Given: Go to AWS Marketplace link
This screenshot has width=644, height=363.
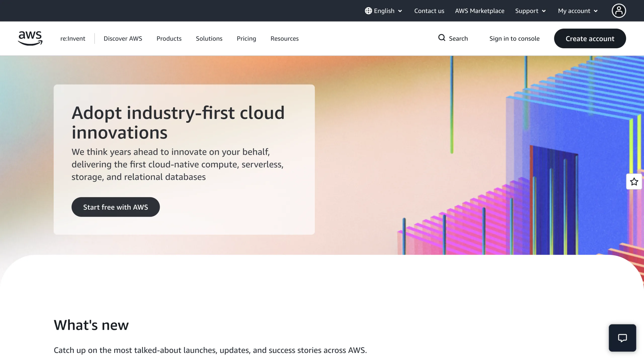Looking at the screenshot, I should [479, 11].
